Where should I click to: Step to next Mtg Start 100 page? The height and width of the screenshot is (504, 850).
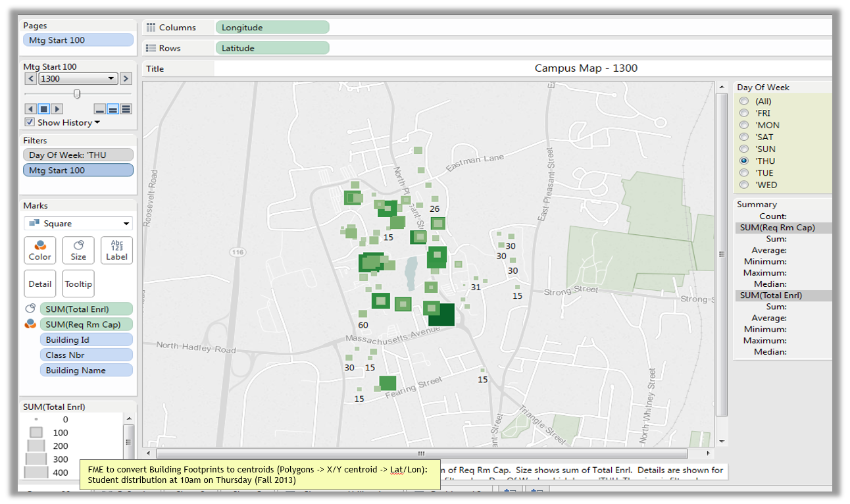click(x=126, y=78)
